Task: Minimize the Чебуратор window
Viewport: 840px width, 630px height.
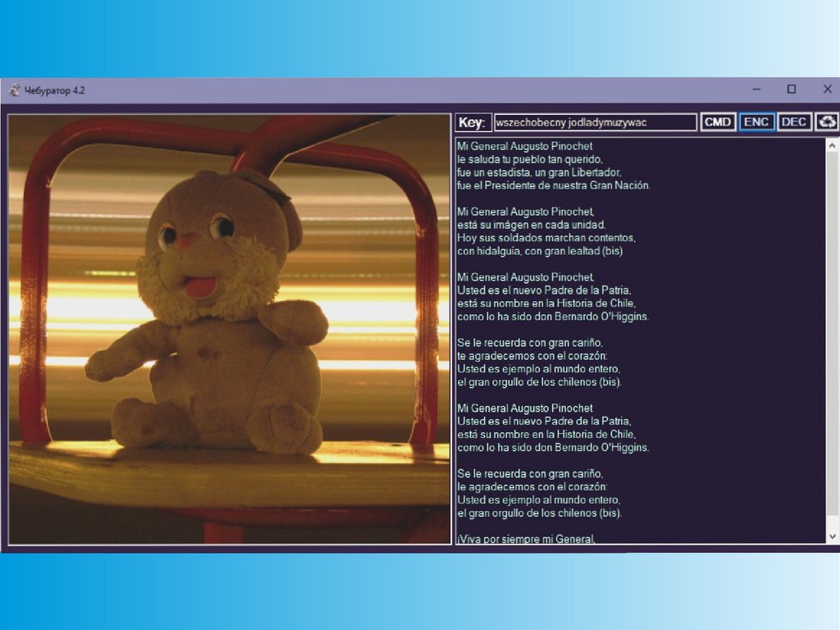Action: point(756,89)
